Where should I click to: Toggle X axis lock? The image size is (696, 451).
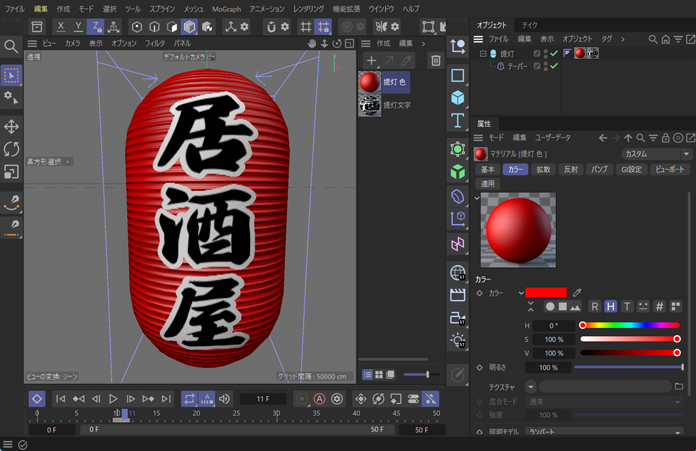(62, 27)
